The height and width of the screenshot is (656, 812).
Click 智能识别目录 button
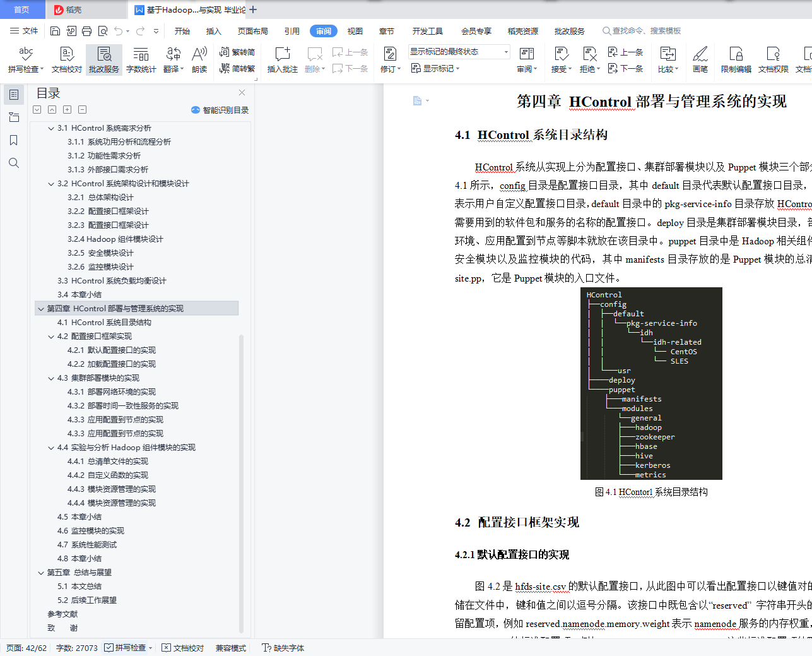pyautogui.click(x=220, y=110)
